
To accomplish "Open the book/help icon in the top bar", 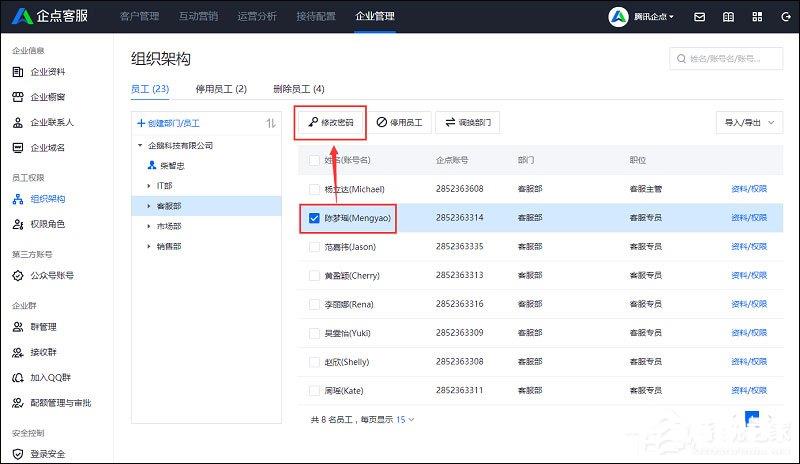I will (x=729, y=17).
